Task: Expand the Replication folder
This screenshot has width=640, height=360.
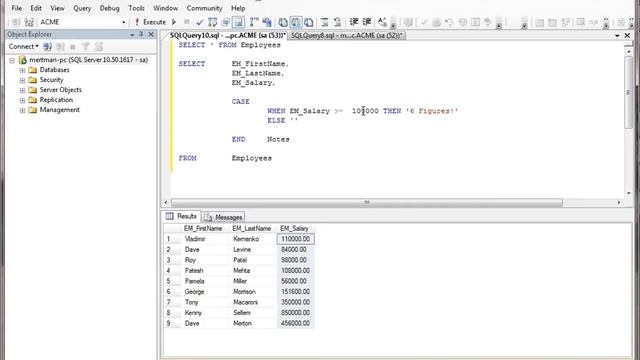Action: [x=22, y=100]
